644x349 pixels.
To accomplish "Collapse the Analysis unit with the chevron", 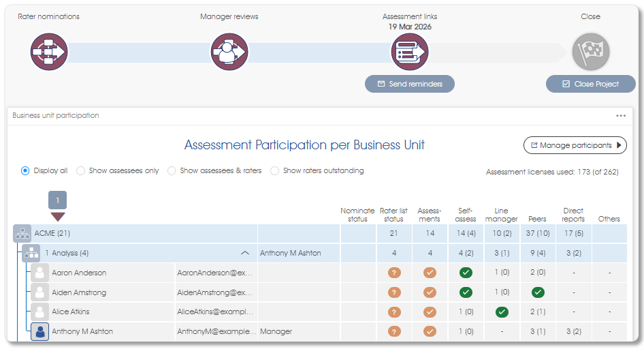I will pos(245,253).
